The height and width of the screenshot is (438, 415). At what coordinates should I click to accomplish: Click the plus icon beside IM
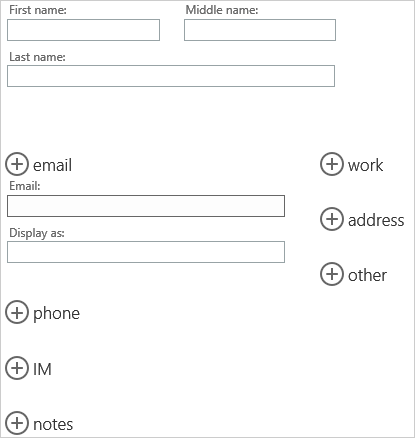[17, 368]
